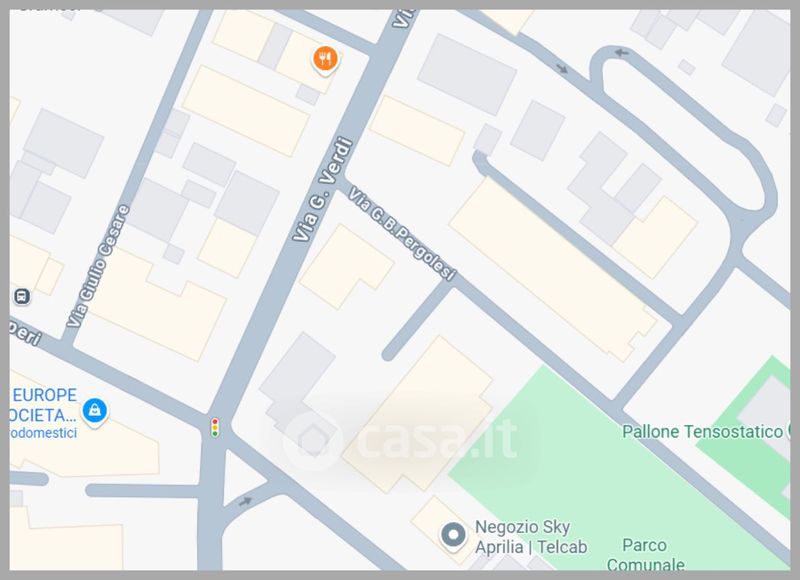The image size is (800, 580).
Task: Open the Pallone Tensostatico place label
Action: pyautogui.click(x=702, y=432)
